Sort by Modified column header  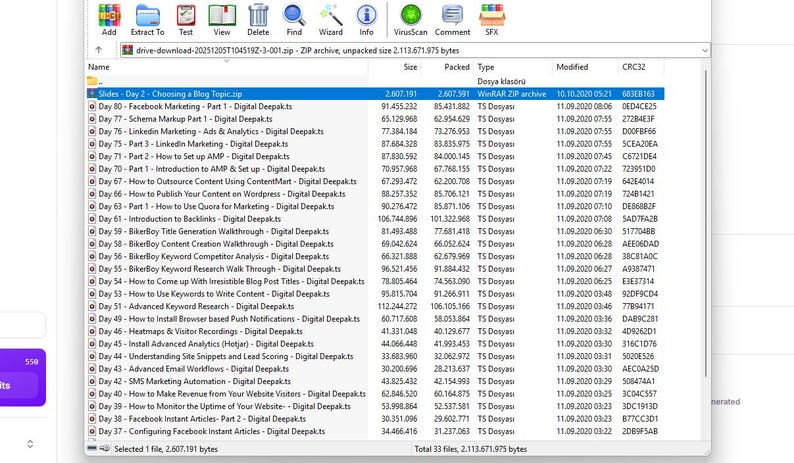point(585,67)
